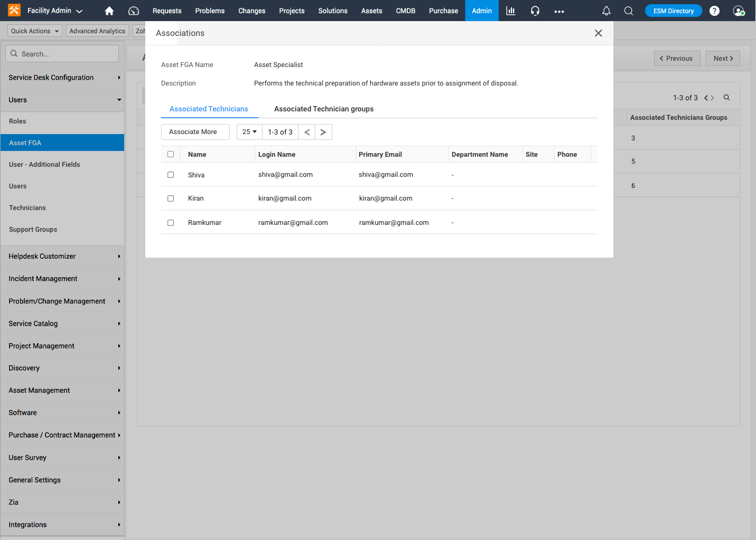Click the sidebar search input field
The image size is (756, 540).
point(62,53)
